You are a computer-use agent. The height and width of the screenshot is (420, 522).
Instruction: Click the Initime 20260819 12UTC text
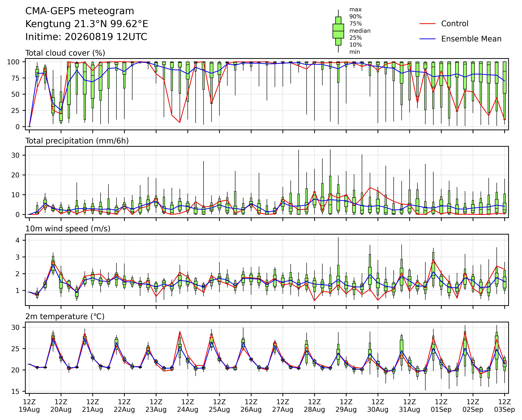pos(86,37)
